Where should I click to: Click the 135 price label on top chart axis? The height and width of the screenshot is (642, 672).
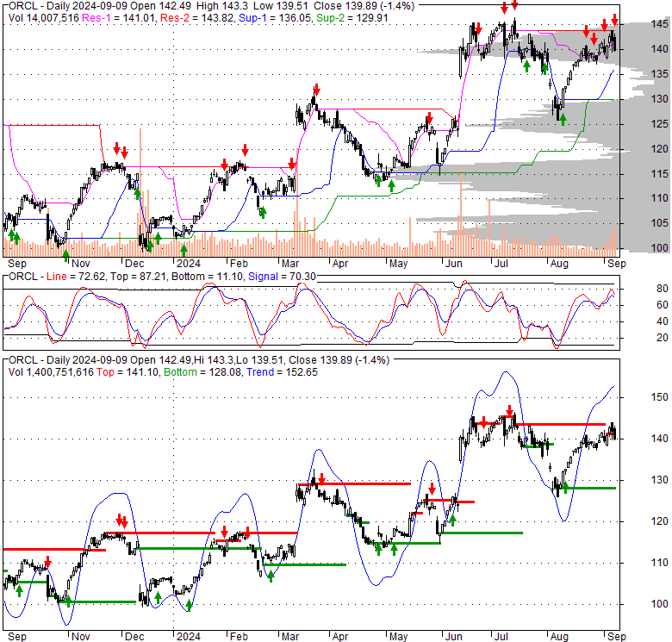point(660,74)
